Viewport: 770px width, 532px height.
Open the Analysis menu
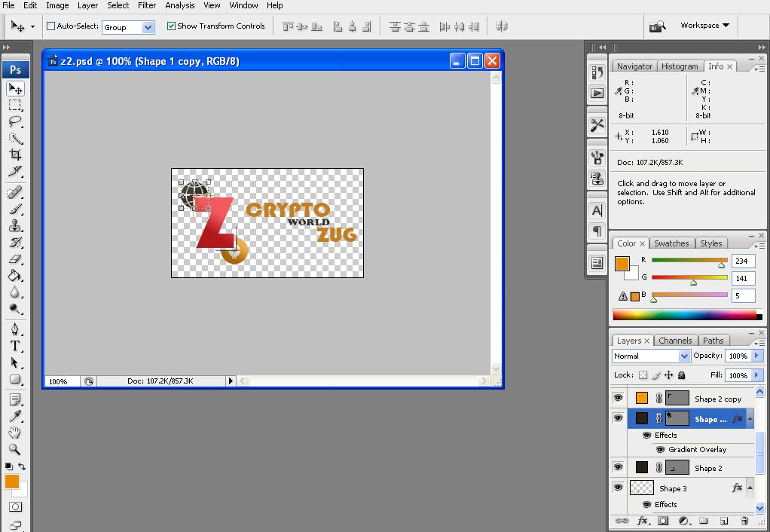[x=180, y=5]
